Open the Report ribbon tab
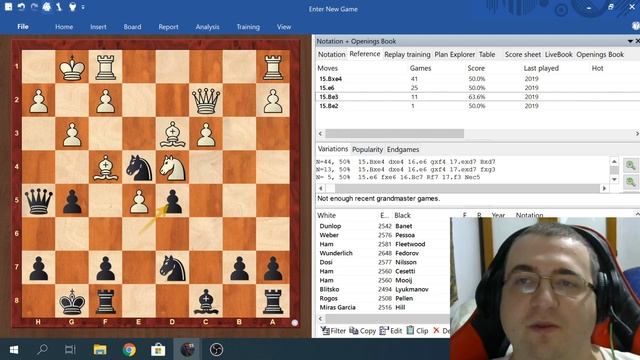Image resolution: width=640 pixels, height=360 pixels. pyautogui.click(x=169, y=27)
